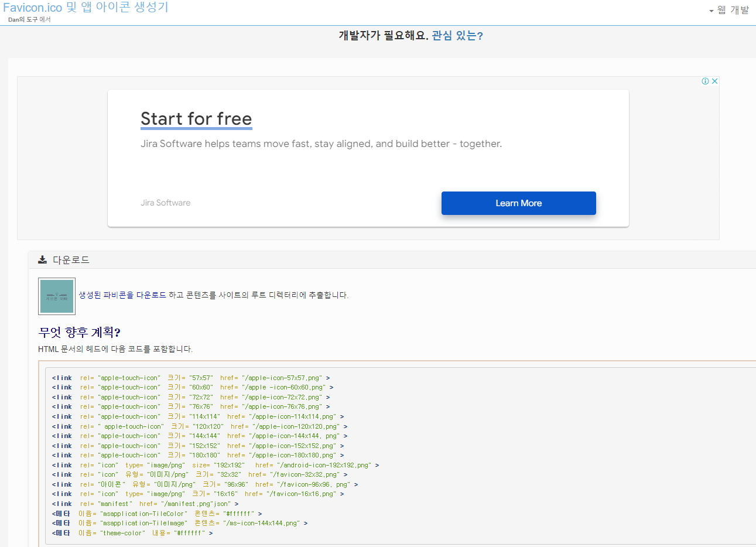Click the Learn More ad button

pos(519,203)
